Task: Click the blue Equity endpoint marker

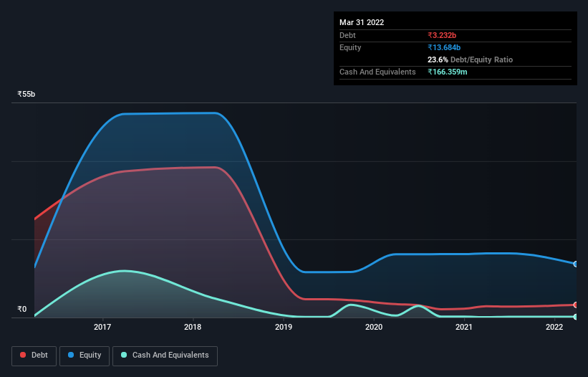Action: [x=576, y=264]
